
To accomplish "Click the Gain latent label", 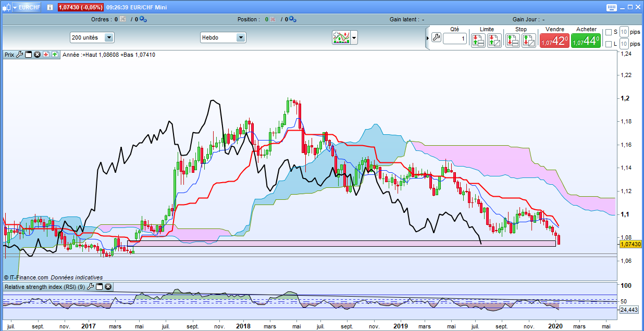I will [x=405, y=19].
